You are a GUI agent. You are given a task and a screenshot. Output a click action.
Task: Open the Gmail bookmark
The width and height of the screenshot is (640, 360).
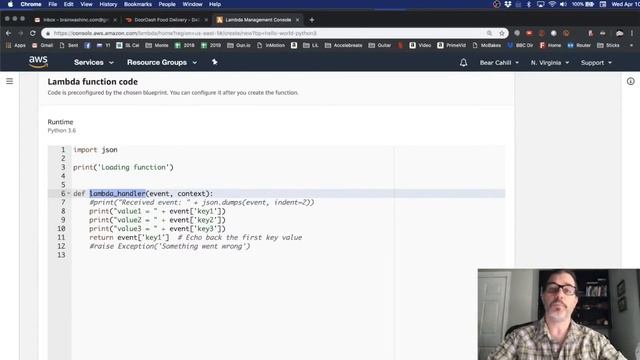click(42, 45)
